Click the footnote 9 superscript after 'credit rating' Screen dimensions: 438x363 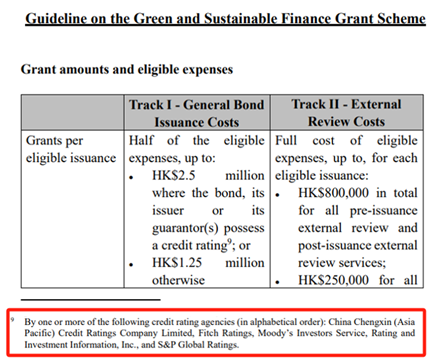coord(229,241)
